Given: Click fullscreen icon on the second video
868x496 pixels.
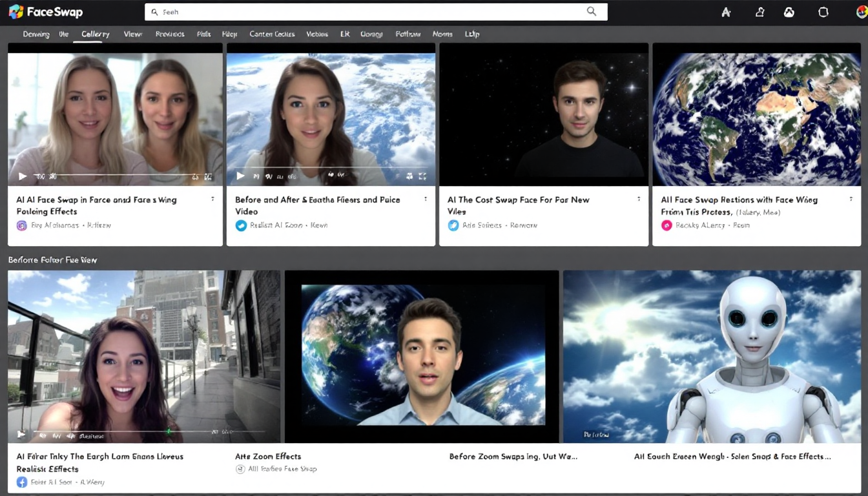Looking at the screenshot, I should click(x=422, y=176).
